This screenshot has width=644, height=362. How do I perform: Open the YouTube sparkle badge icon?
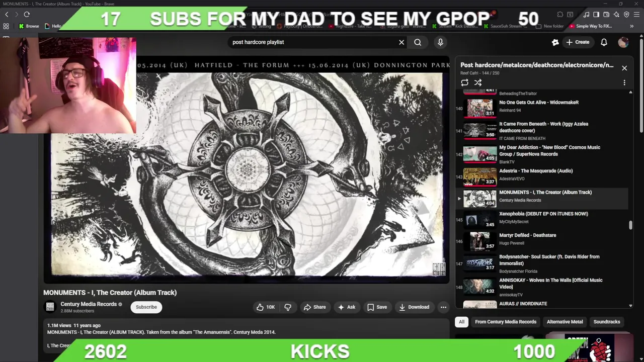coord(555,42)
